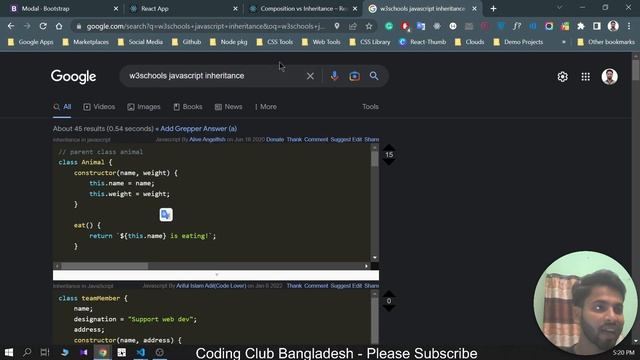
Task: Open Chrome from the taskbar
Action: coord(103,352)
